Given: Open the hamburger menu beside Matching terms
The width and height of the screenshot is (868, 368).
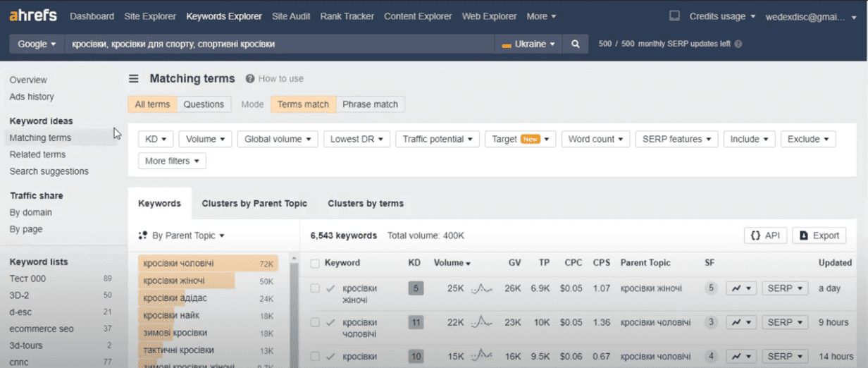Looking at the screenshot, I should point(133,78).
